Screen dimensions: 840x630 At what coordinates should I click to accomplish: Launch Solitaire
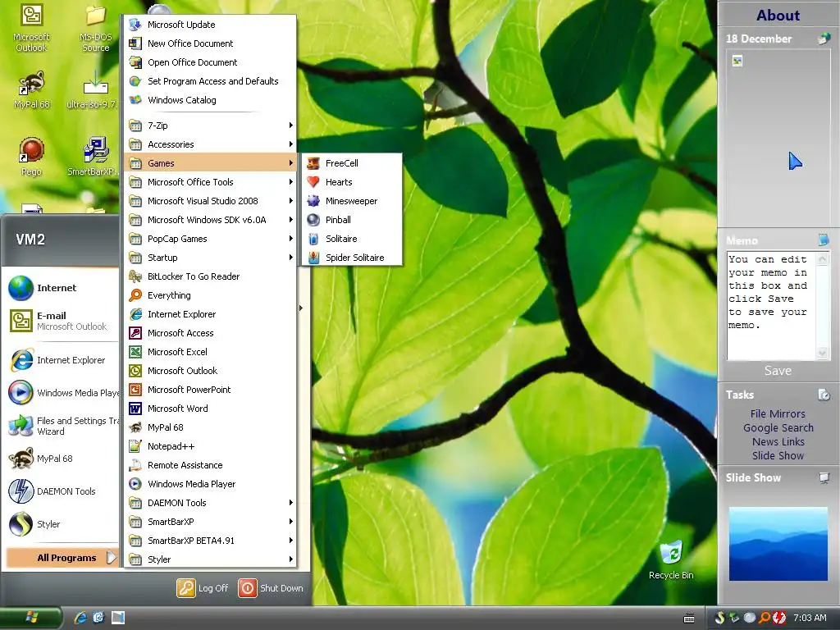pyautogui.click(x=352, y=239)
